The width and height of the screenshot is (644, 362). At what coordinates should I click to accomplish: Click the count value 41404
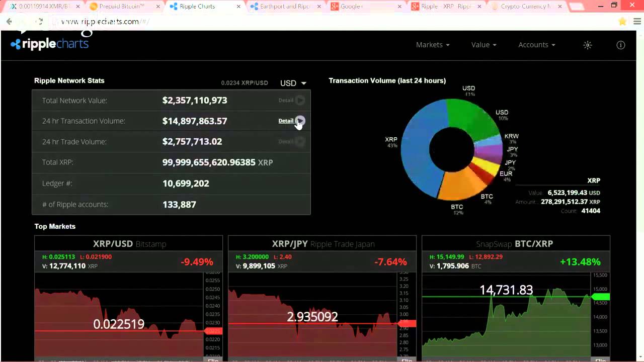(591, 211)
